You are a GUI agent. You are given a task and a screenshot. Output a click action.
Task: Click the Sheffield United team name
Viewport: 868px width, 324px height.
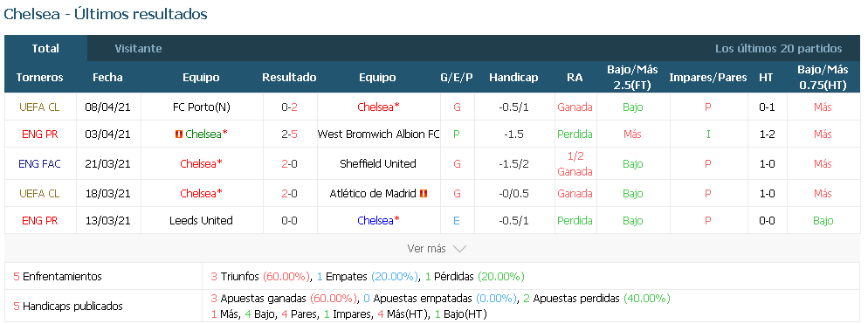tap(378, 163)
